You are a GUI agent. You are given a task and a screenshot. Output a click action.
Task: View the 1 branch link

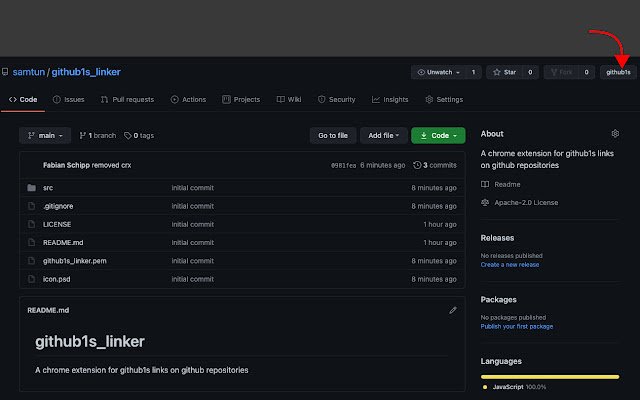(98, 136)
